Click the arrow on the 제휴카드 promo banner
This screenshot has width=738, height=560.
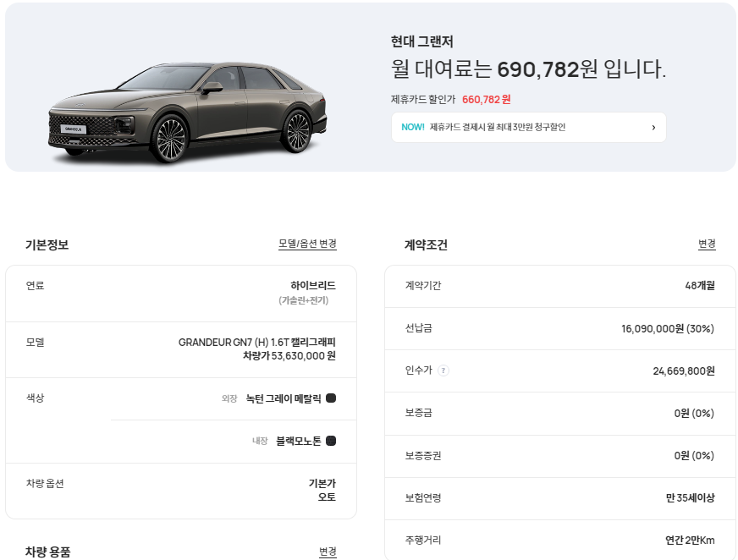point(652,127)
